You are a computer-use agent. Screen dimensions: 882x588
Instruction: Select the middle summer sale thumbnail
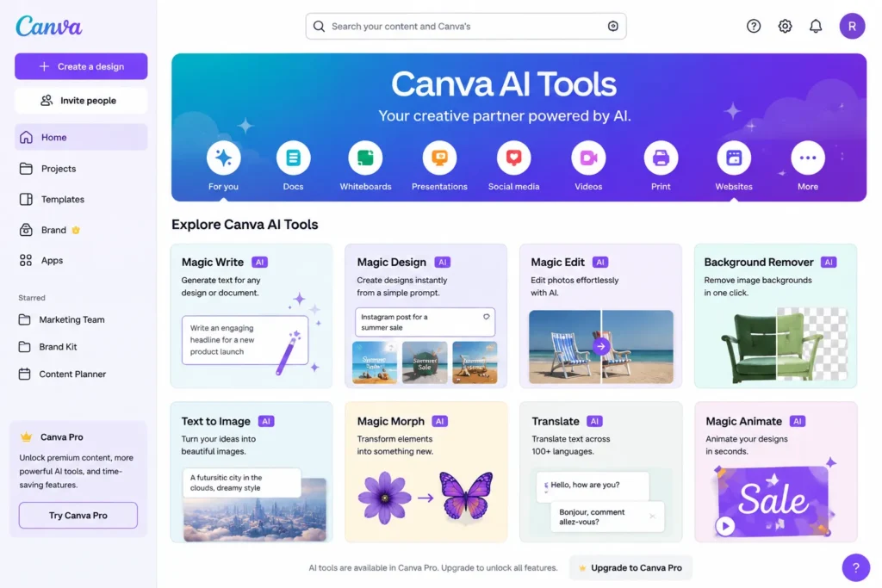[x=425, y=362]
